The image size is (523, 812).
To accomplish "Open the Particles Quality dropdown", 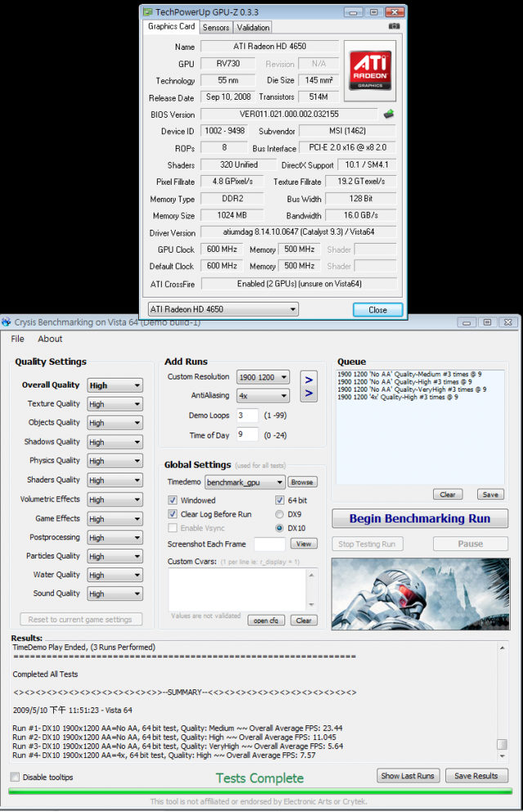I will tap(115, 556).
